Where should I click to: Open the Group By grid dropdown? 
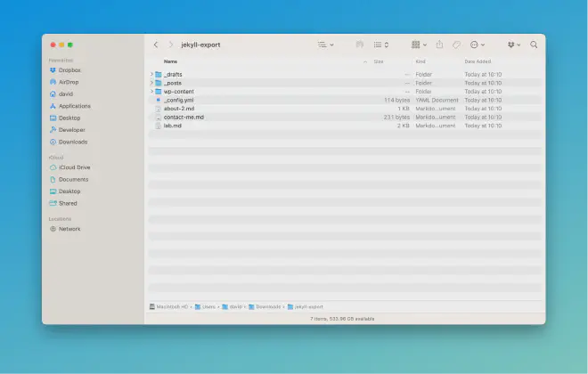pyautogui.click(x=419, y=45)
